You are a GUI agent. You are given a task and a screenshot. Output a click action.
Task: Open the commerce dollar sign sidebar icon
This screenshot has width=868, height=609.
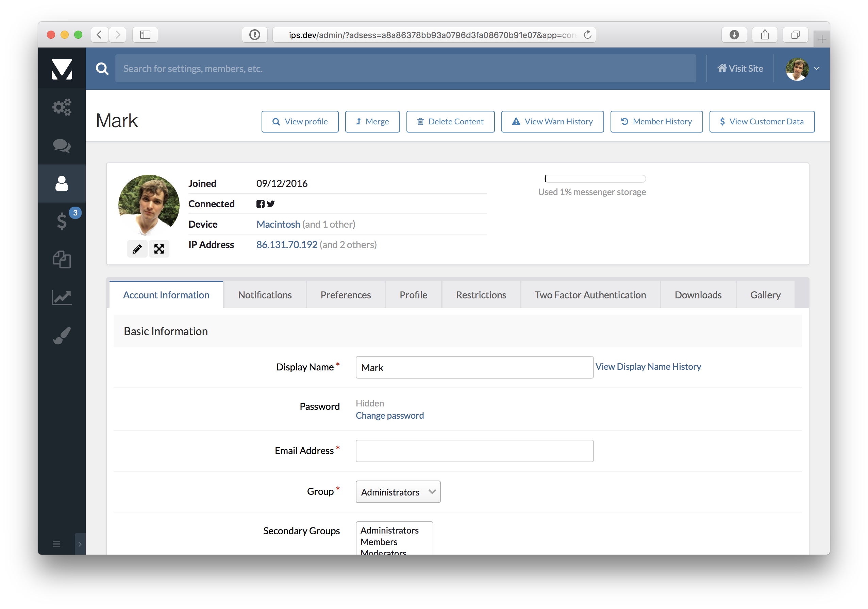pyautogui.click(x=62, y=221)
